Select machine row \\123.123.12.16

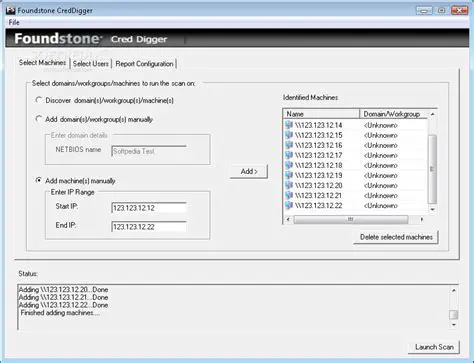click(356, 145)
